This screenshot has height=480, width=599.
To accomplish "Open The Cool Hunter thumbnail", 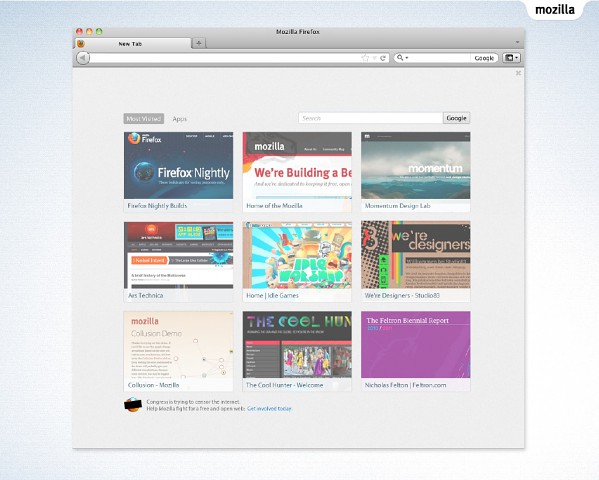I will click(297, 351).
